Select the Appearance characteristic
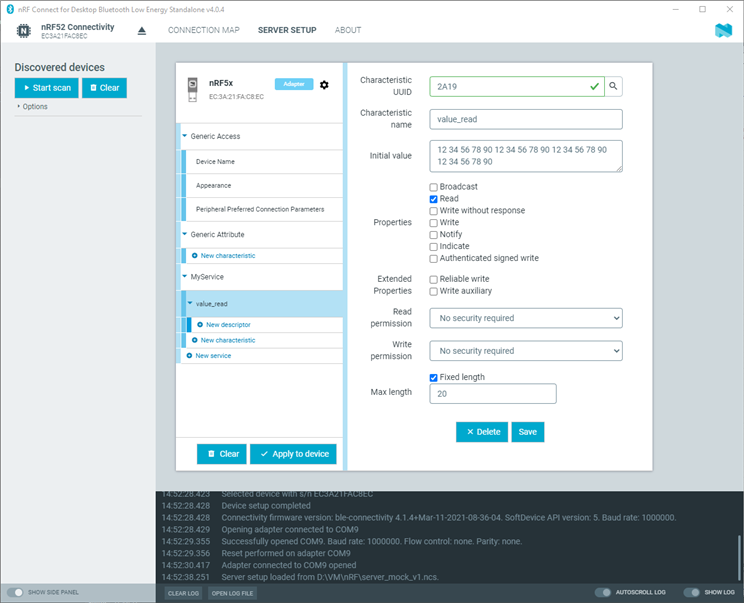The width and height of the screenshot is (744, 603). tap(263, 186)
